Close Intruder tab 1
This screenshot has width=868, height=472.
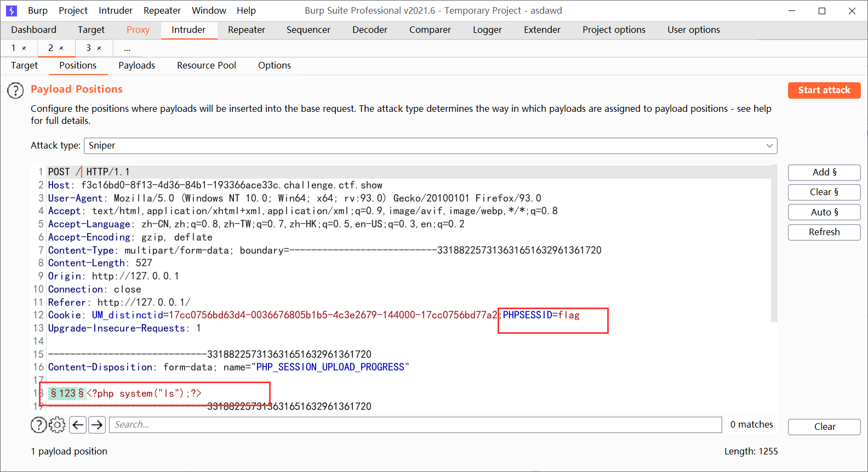click(x=24, y=48)
